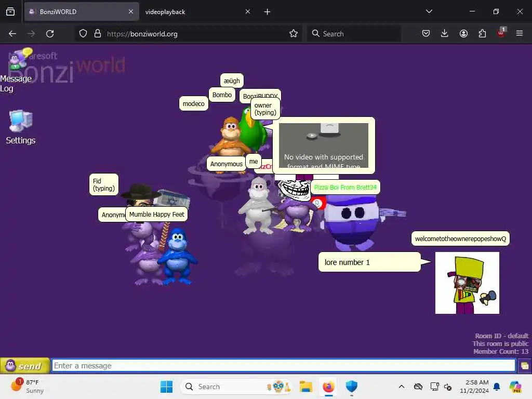The height and width of the screenshot is (399, 532).
Task: Open the Settings computer icon
Action: [21, 127]
